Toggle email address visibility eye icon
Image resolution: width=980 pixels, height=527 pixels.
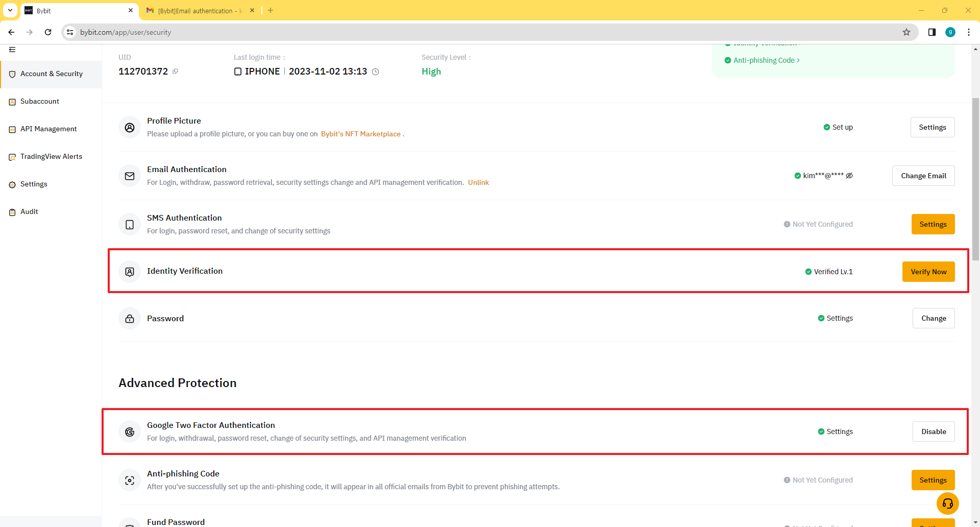pos(849,176)
